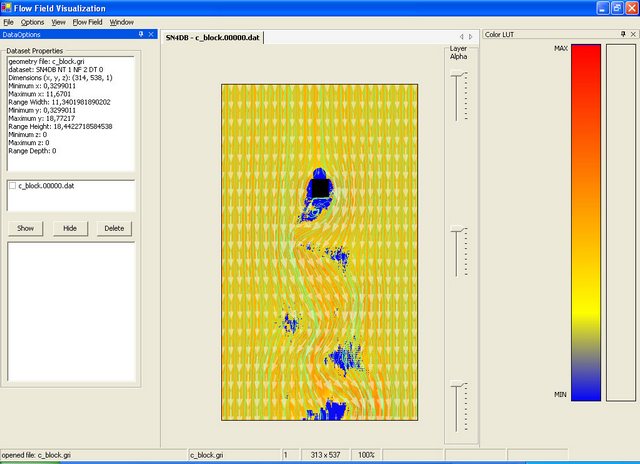640x464 pixels.
Task: Pin the DataOptions panel
Action: 139,34
